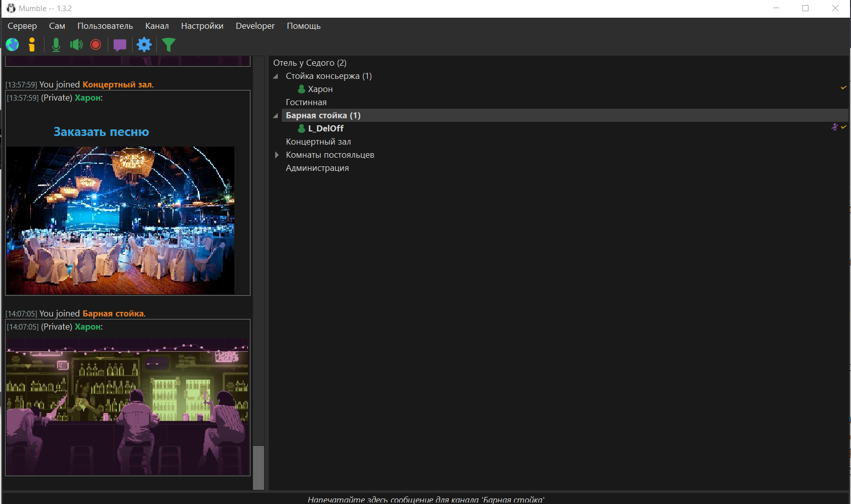The height and width of the screenshot is (504, 851).
Task: Click the Mumble app icon in the title bar
Action: [x=11, y=8]
